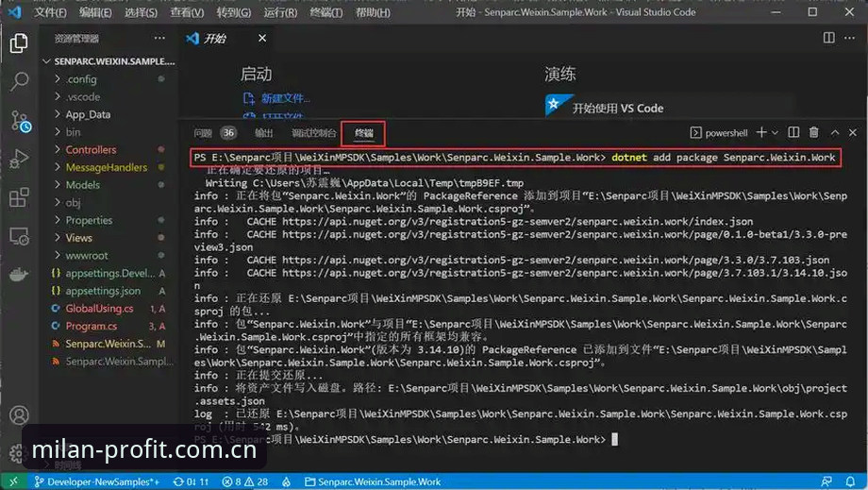Open the 运行(R) menu

(x=280, y=12)
